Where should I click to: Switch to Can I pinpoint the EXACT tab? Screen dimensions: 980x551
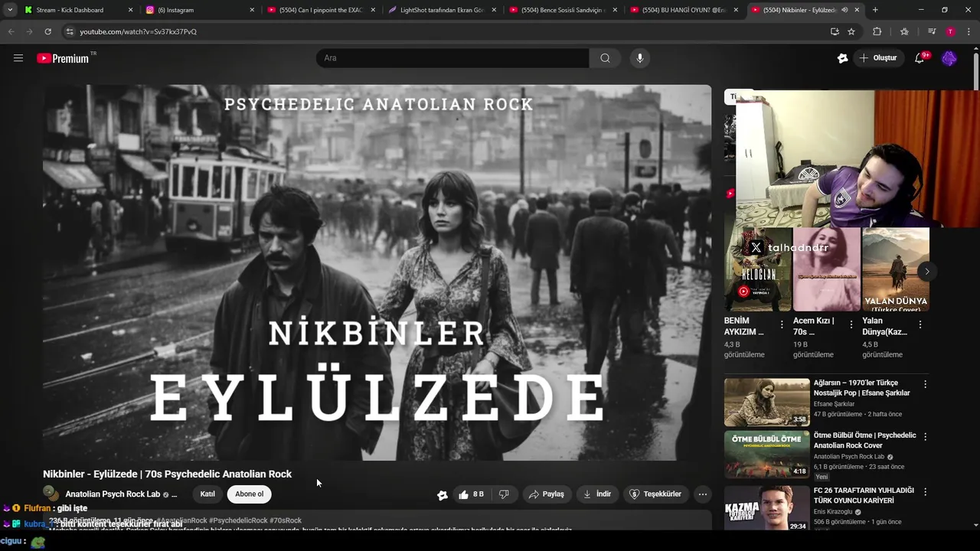pyautogui.click(x=320, y=10)
